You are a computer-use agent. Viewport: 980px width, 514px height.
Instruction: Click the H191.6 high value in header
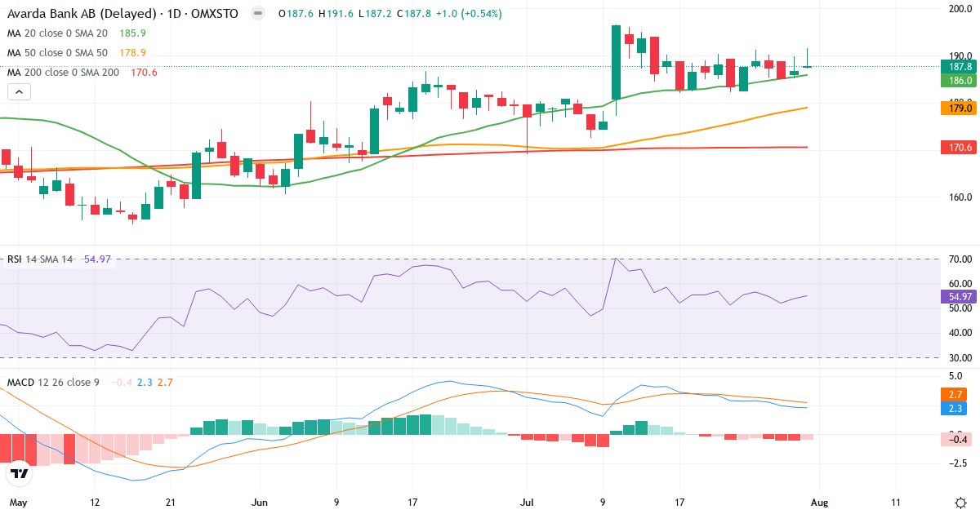334,14
